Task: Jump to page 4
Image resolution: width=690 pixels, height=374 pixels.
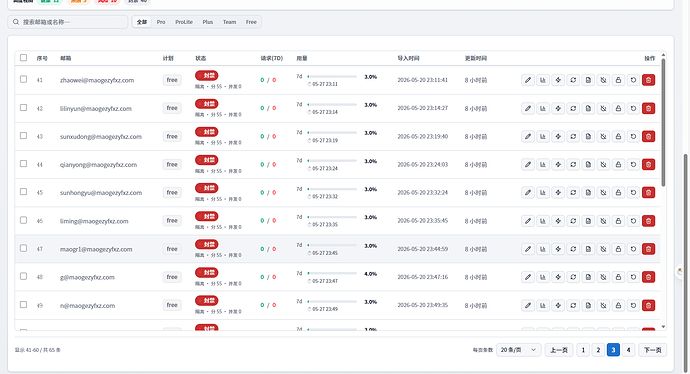Action: (x=628, y=350)
